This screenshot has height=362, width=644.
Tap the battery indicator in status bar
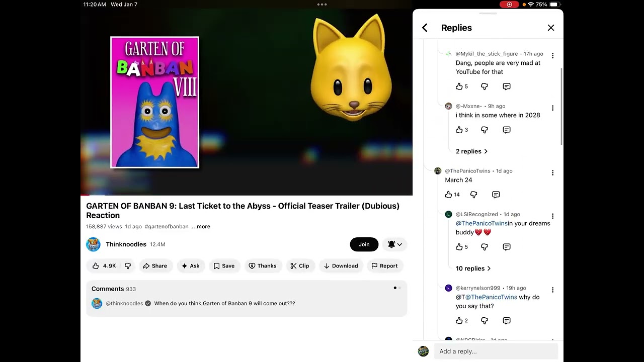pyautogui.click(x=554, y=5)
